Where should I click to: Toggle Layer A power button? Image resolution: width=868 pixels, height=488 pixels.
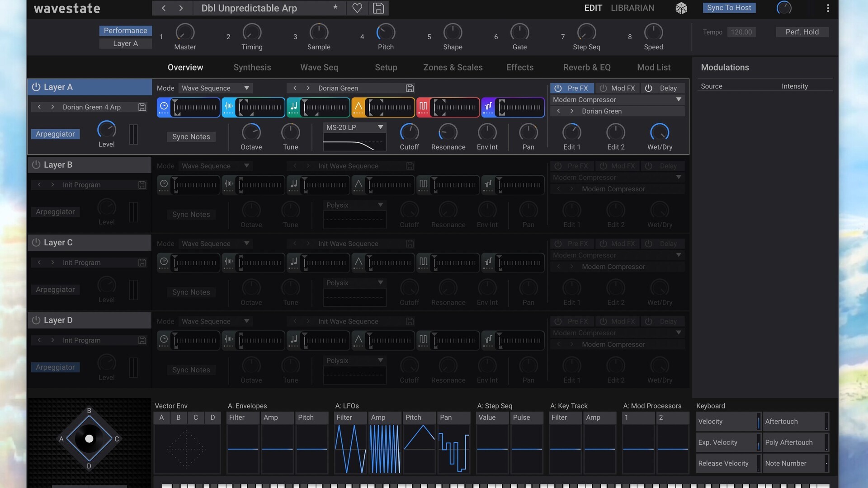coord(36,87)
